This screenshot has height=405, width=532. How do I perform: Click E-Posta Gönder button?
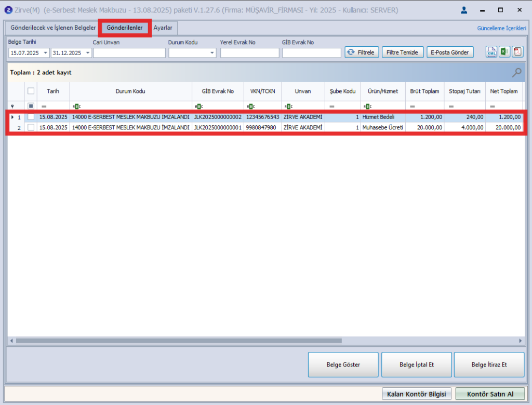[450, 53]
